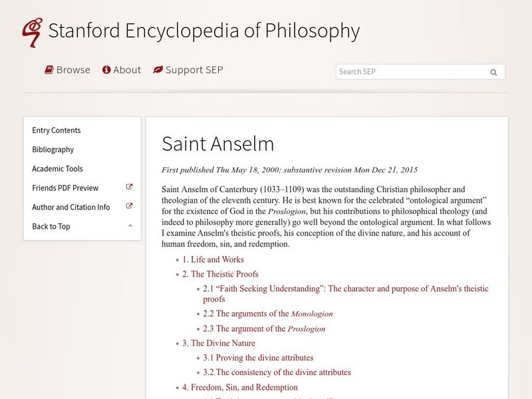Visit the Academic Tools section

59,169
